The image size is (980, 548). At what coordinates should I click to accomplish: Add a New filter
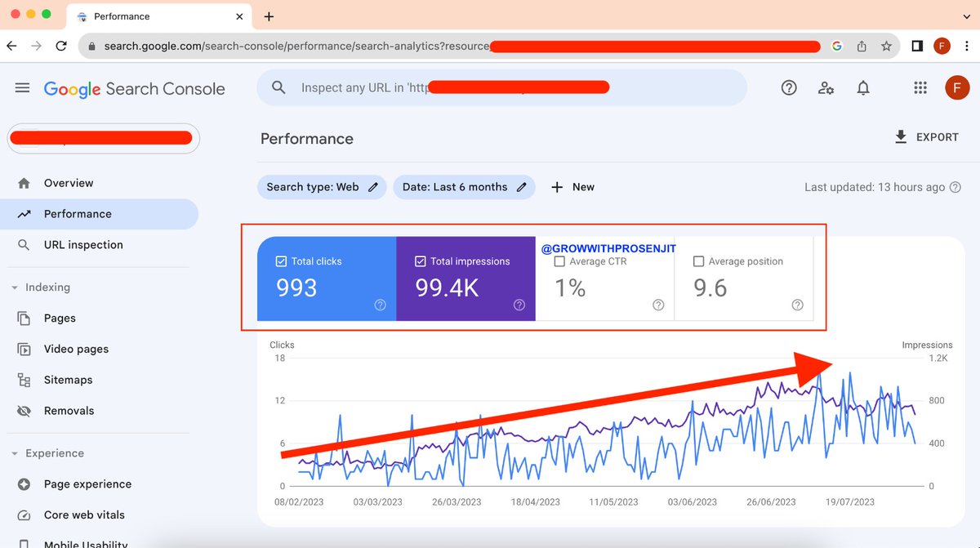tap(572, 187)
